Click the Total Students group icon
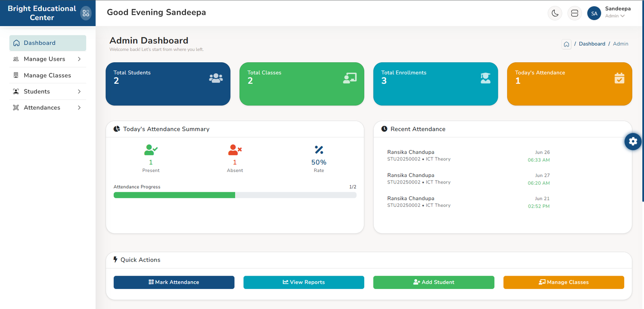Image resolution: width=644 pixels, height=309 pixels. tap(216, 78)
